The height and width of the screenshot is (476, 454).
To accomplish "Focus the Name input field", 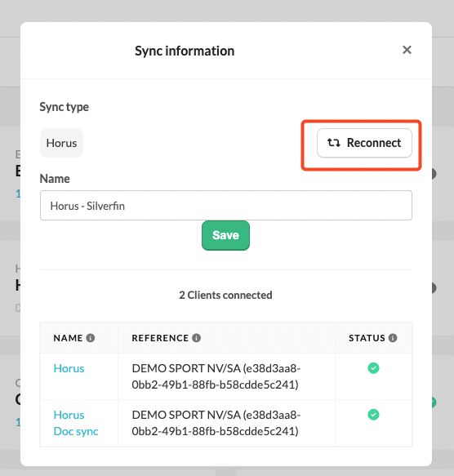I will (x=226, y=206).
